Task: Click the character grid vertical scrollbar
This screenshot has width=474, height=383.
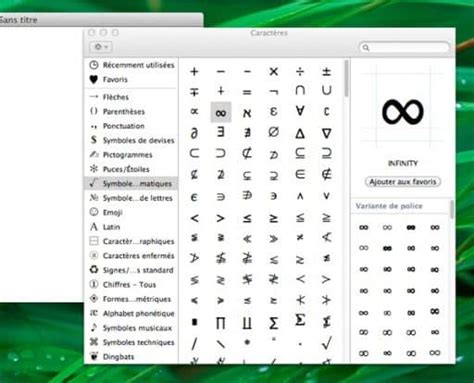Action: pos(346,79)
